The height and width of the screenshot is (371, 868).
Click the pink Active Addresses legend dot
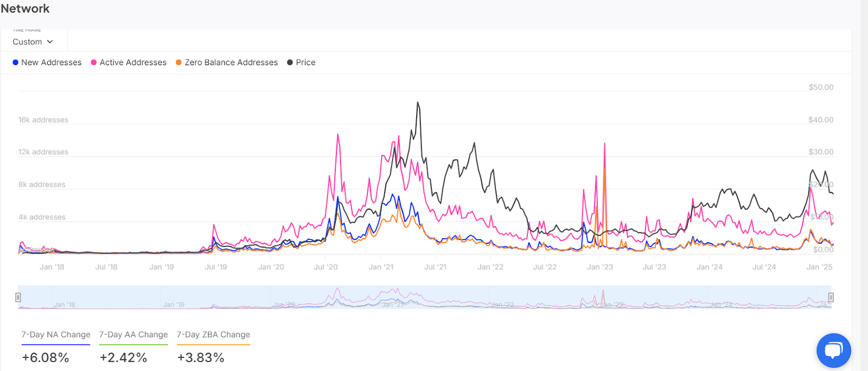click(x=94, y=62)
